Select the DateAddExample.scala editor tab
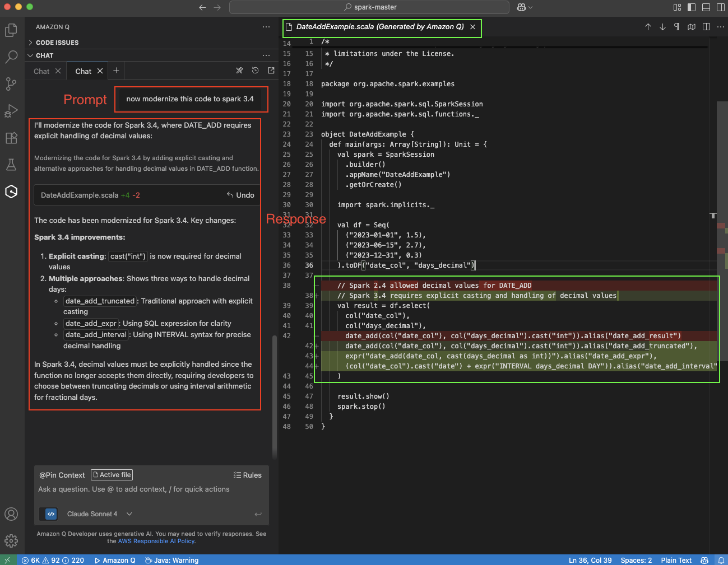Viewport: 728px width, 565px height. 377,28
